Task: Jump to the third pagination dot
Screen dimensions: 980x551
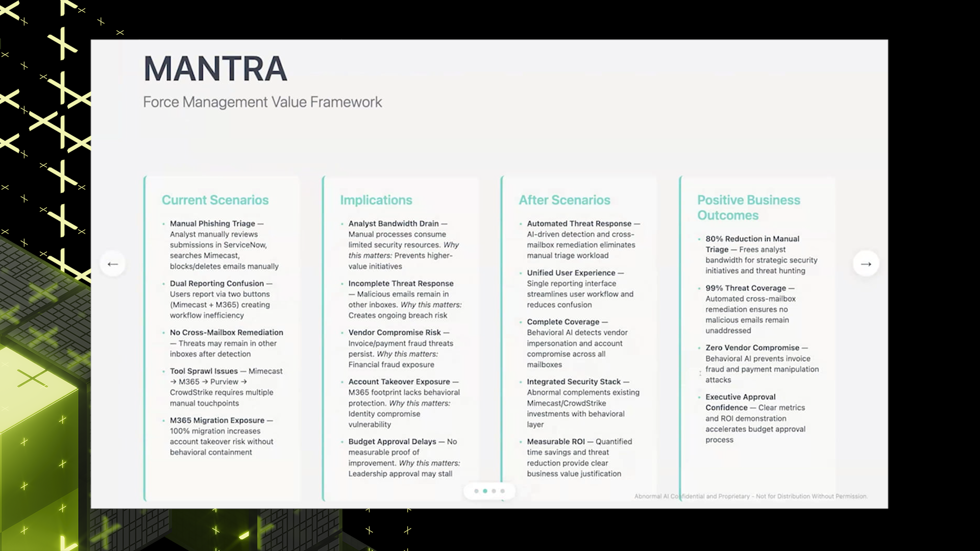Action: [494, 491]
